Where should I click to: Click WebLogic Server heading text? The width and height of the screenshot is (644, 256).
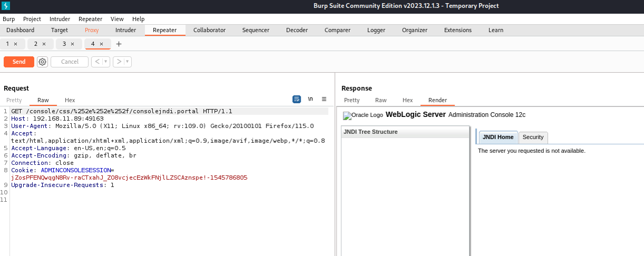pyautogui.click(x=416, y=114)
